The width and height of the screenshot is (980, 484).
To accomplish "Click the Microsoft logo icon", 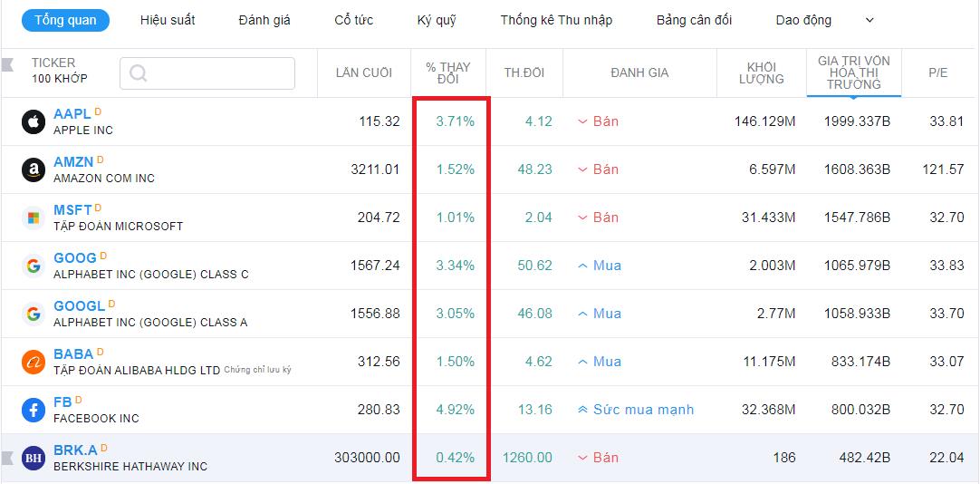I will point(34,218).
